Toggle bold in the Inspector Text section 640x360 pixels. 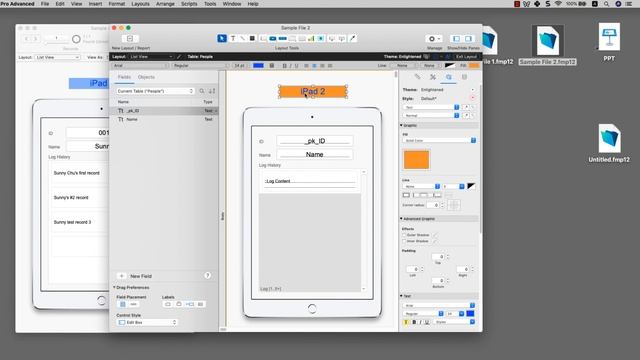point(414,322)
